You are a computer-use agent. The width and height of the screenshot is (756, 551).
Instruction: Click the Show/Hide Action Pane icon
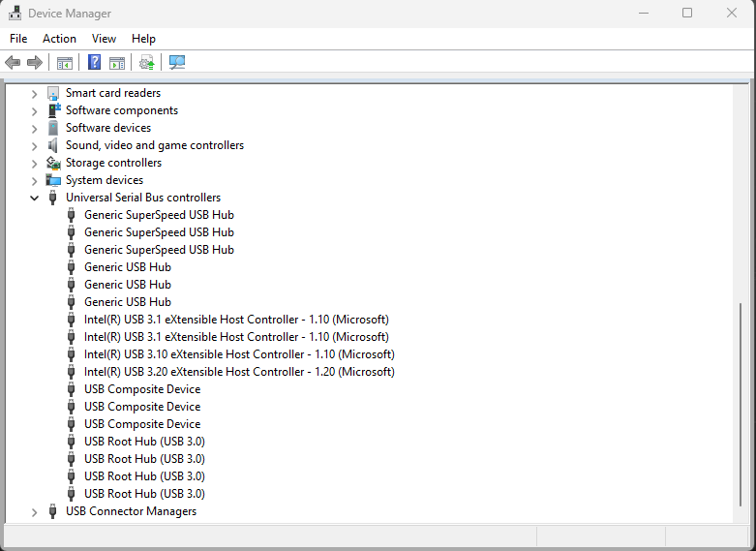click(117, 63)
